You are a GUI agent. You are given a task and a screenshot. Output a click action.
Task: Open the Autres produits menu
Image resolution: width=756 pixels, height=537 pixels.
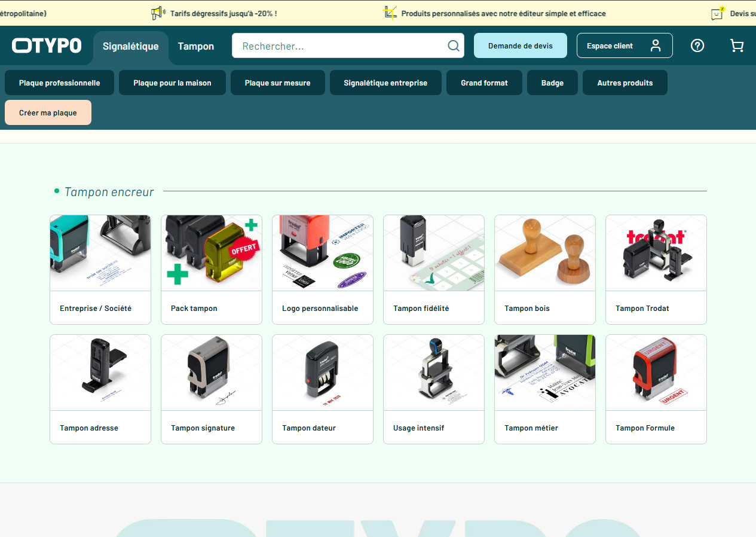pos(625,83)
